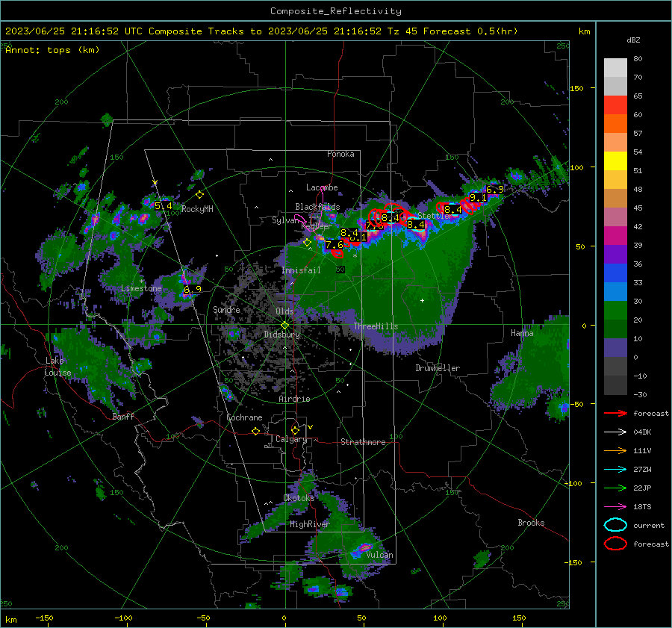This screenshot has width=672, height=628.
Task: Click the UTC Composite Tracks timestamp header
Action: 261,31
